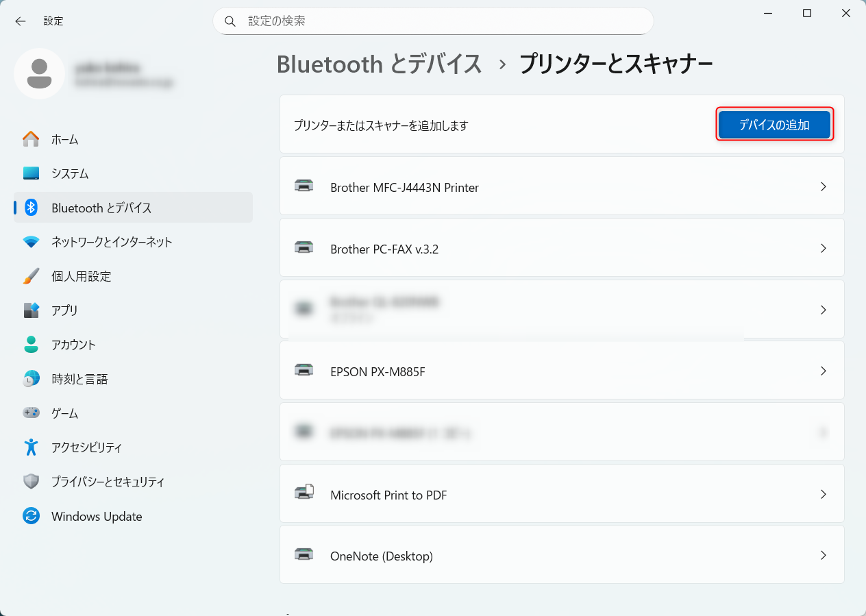Click the search magnifier icon

(231, 21)
